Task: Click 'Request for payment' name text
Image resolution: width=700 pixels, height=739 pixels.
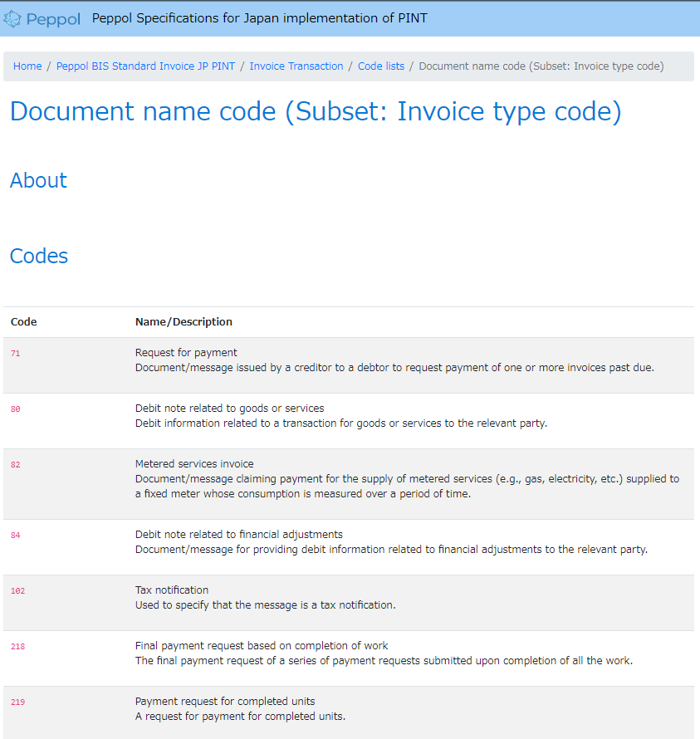Action: [x=186, y=353]
